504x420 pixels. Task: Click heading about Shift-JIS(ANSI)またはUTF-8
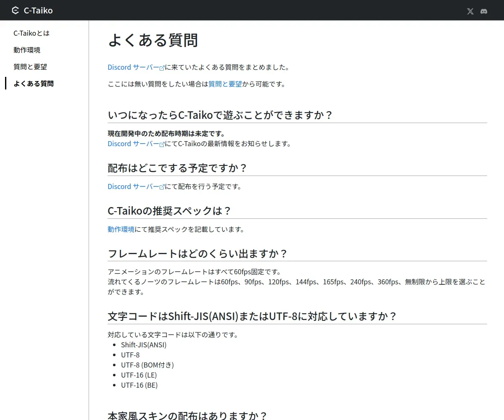(x=252, y=316)
